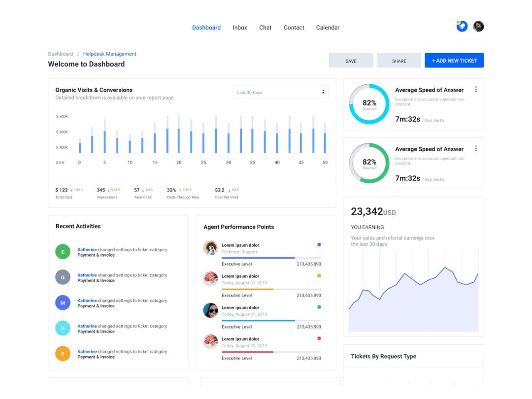
Task: Click the blue M activity avatar
Action: tap(63, 302)
